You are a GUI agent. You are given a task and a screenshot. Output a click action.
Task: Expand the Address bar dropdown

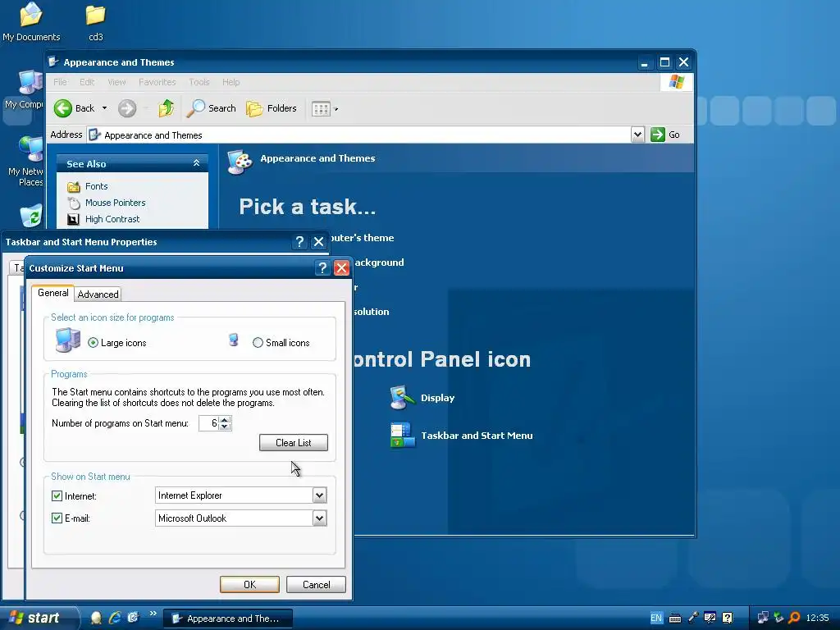637,135
